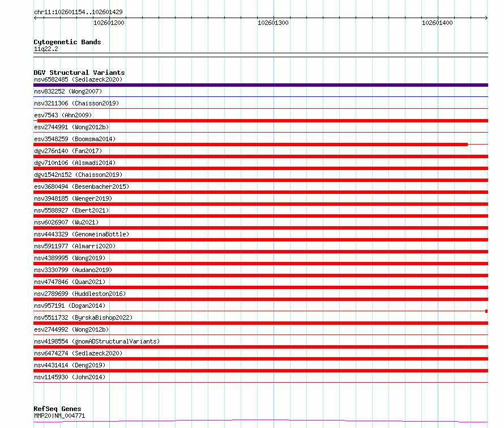Open nsv5588927 (Ebert2021) variant
Image resolution: width=504 pixels, height=428 pixels.
tap(71, 210)
